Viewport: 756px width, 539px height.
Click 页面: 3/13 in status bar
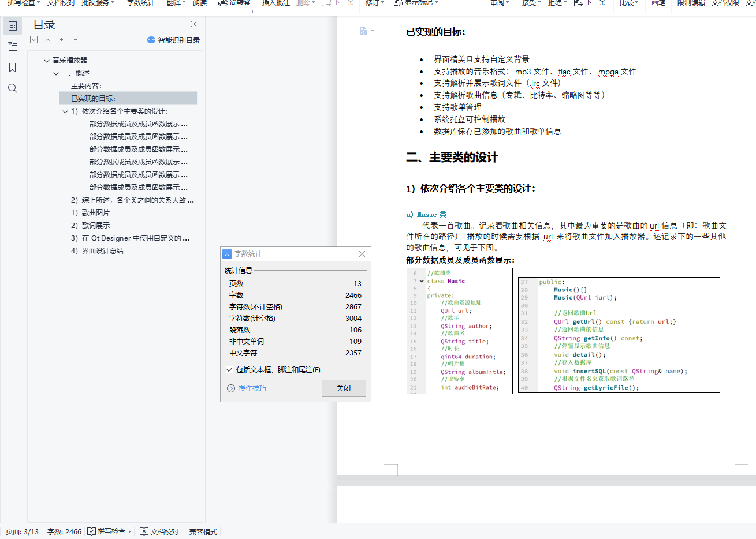23,532
